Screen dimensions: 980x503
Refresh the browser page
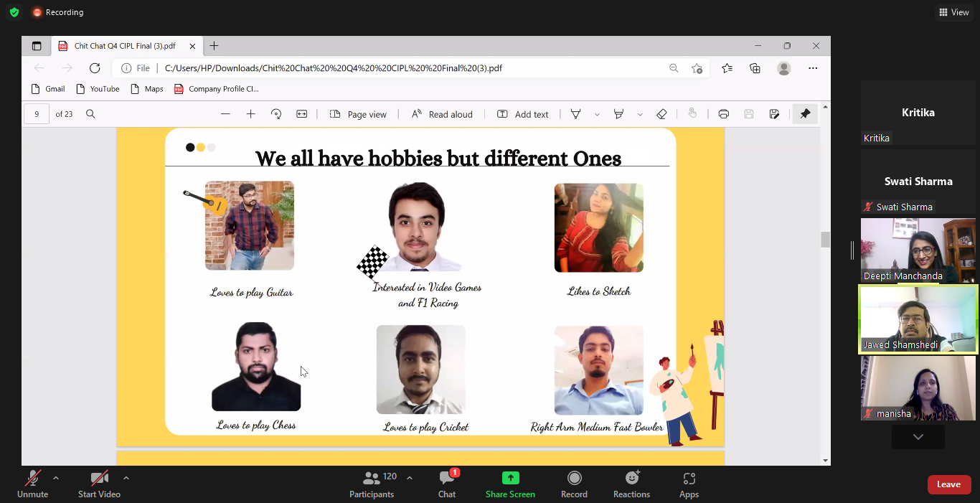click(95, 68)
